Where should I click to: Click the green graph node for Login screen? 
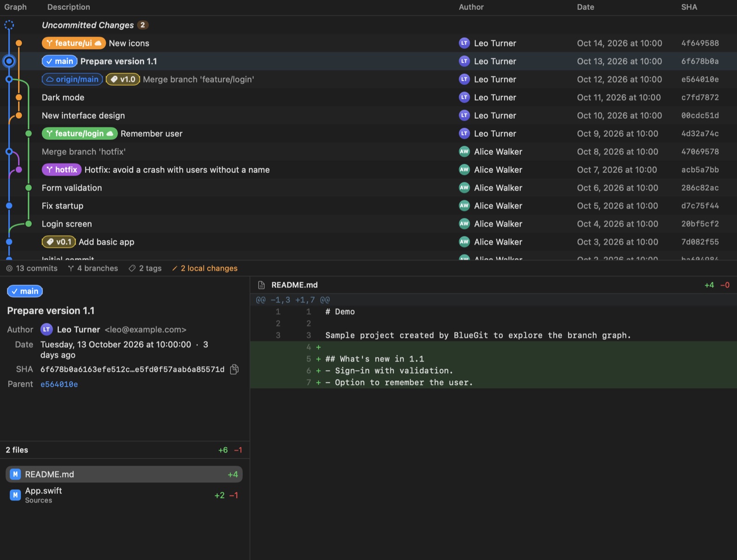(x=29, y=224)
